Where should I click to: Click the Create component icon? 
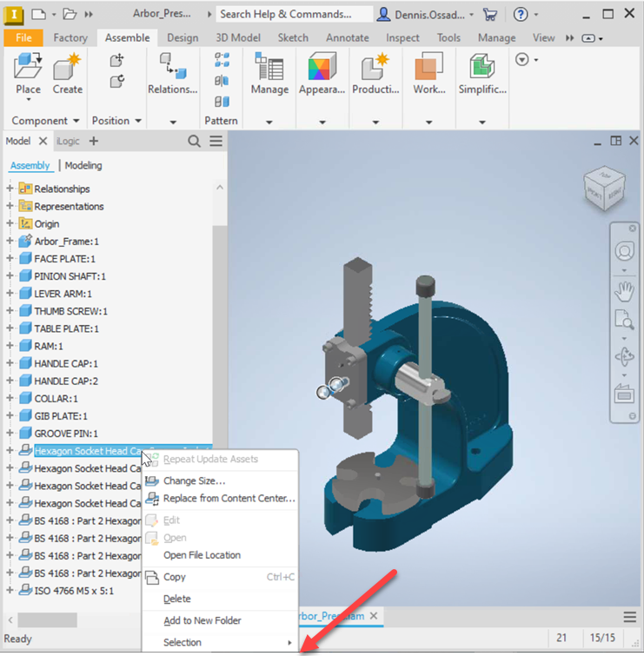pos(67,66)
